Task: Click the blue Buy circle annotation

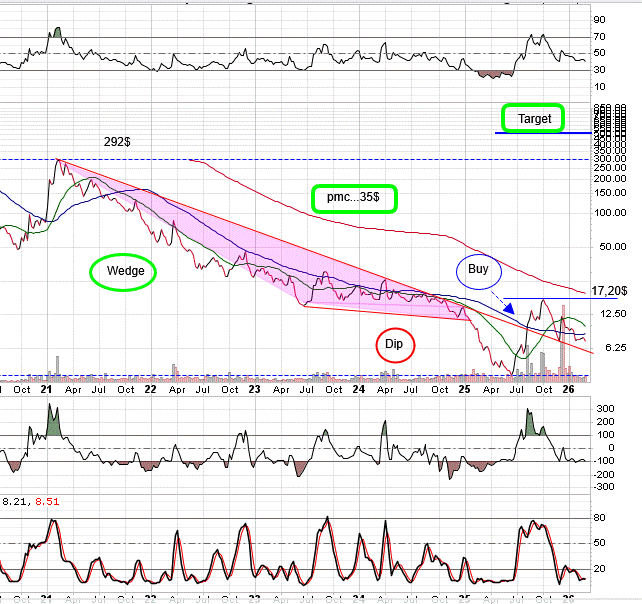Action: click(x=478, y=269)
